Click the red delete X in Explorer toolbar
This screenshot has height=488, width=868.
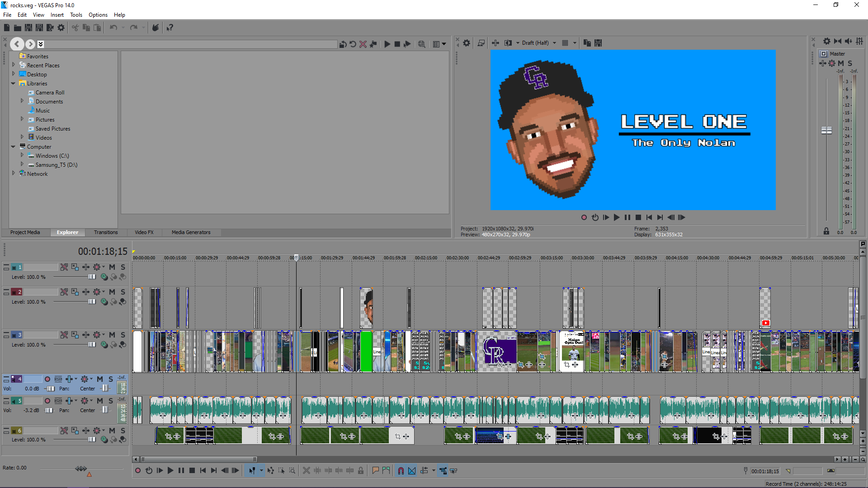[x=363, y=44]
